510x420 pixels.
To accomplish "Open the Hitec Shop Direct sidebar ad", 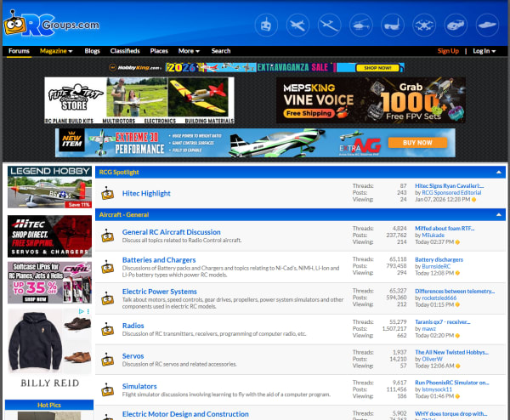I will click(x=49, y=236).
